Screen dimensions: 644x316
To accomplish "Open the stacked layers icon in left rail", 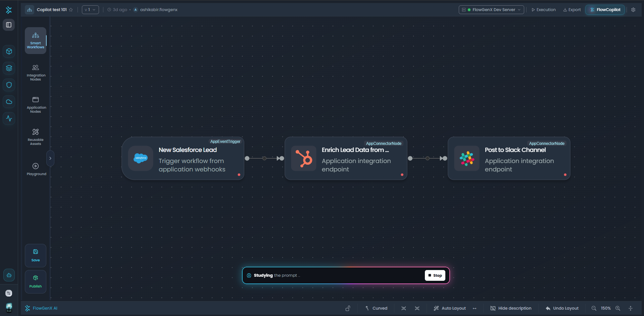I will point(9,68).
